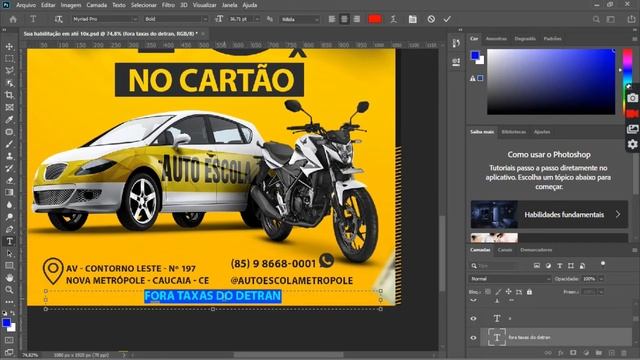
Task: Select the Crop tool
Action: click(x=9, y=95)
